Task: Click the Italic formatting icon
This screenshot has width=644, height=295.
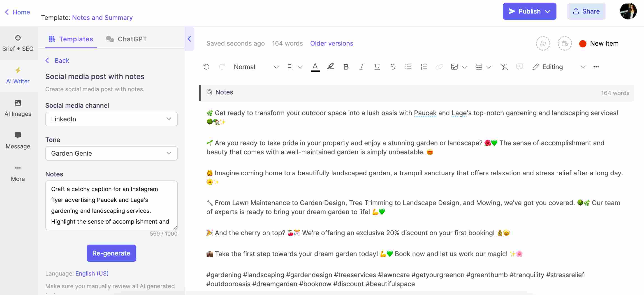Action: [x=361, y=67]
